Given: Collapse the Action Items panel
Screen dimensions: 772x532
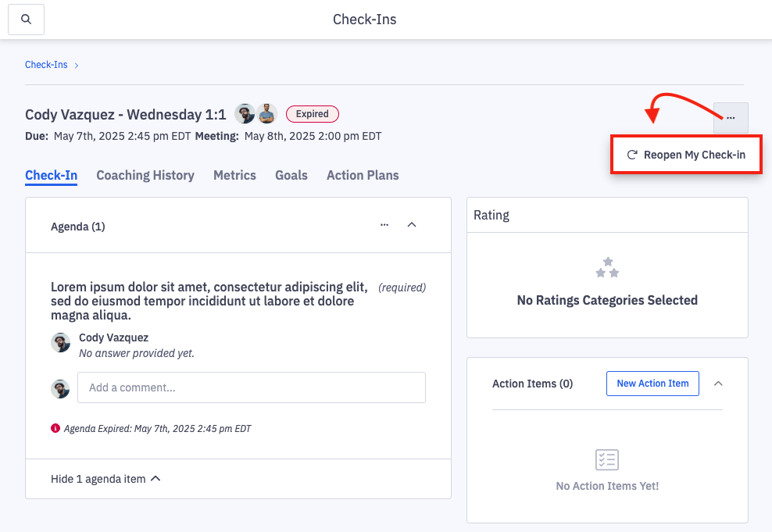Looking at the screenshot, I should (x=718, y=384).
